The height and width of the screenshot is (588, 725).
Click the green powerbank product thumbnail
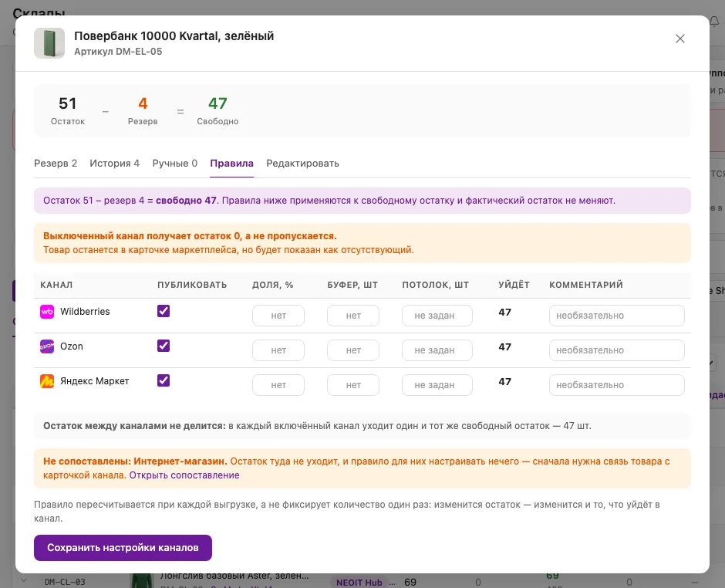tap(49, 43)
